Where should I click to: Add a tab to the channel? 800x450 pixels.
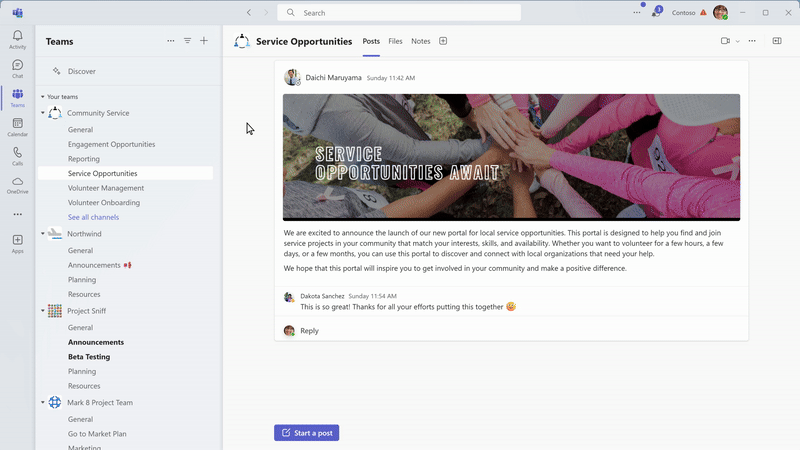443,41
